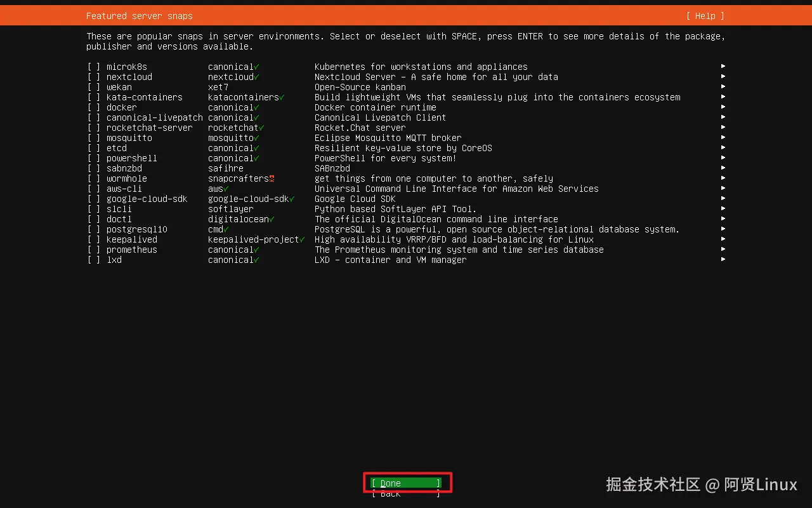Image resolution: width=812 pixels, height=508 pixels.
Task: Click the safihre publisher name
Action: click(226, 168)
